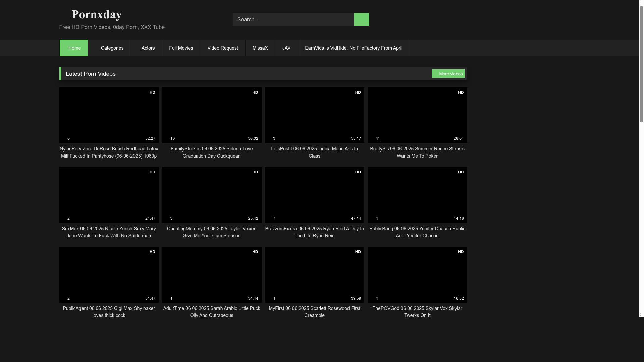Viewport: 644px width, 362px height.
Task: Click into the Search input field
Action: tap(293, 20)
